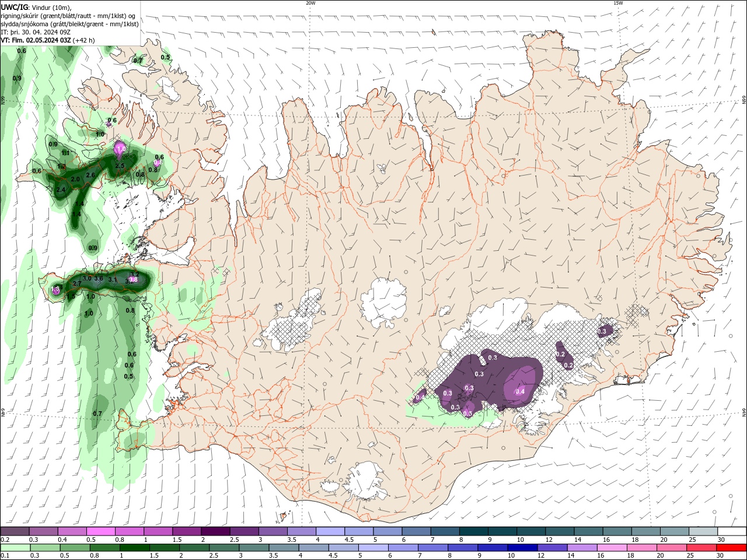Pick the lower legend swatch between 0.3 and 0.5
Screen dimensions: 747x560
46,548
